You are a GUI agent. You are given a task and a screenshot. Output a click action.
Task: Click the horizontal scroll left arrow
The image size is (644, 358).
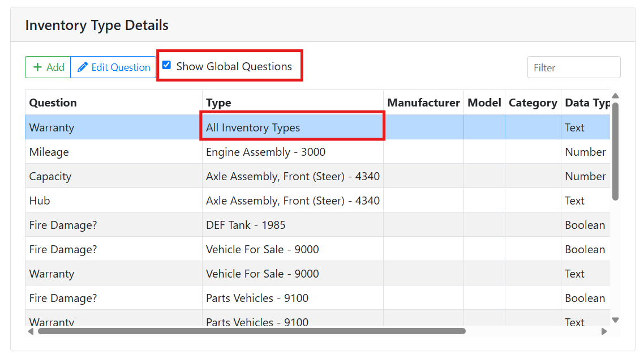[31, 331]
